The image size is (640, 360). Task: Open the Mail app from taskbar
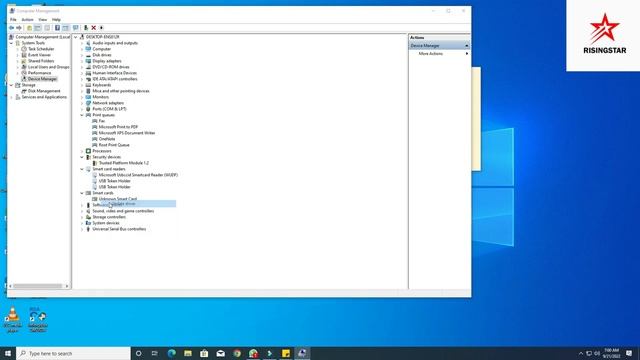220,353
